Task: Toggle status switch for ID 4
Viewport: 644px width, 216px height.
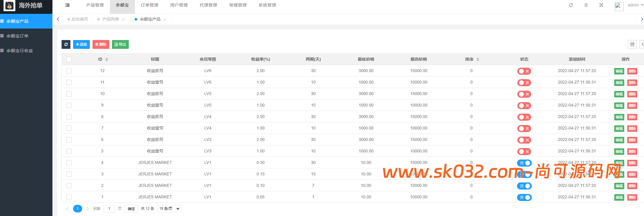Action: (524, 163)
